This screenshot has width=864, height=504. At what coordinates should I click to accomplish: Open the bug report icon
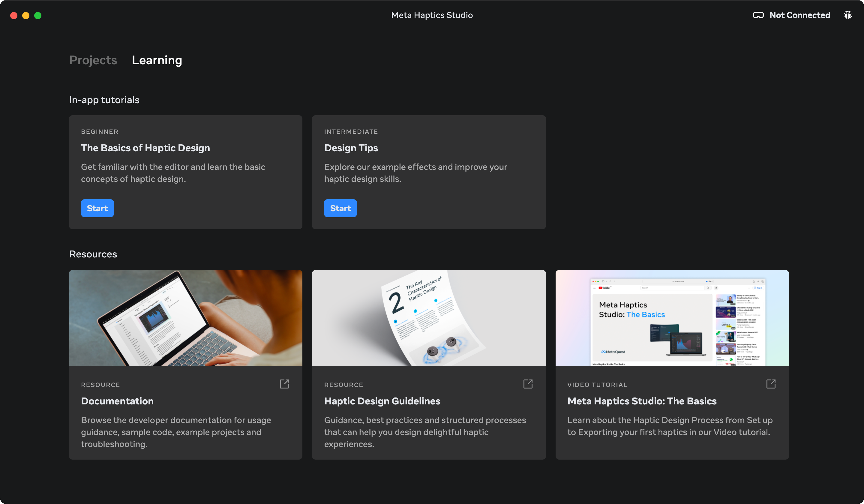point(847,15)
